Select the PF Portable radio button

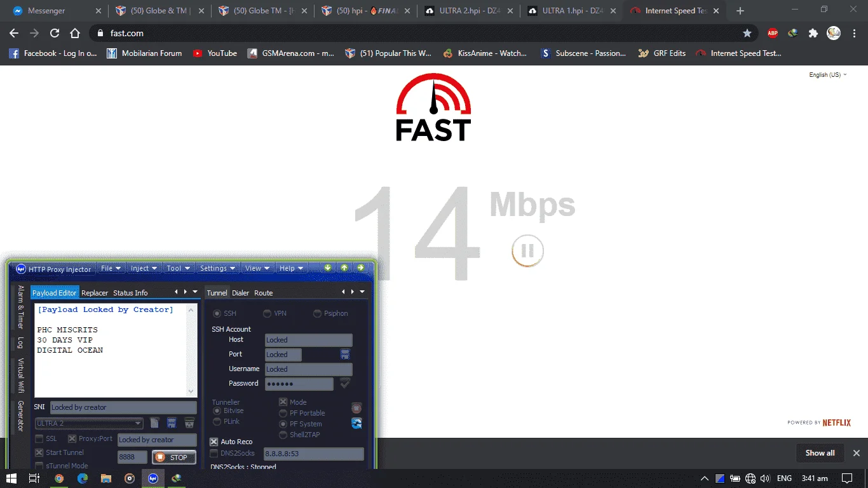283,413
